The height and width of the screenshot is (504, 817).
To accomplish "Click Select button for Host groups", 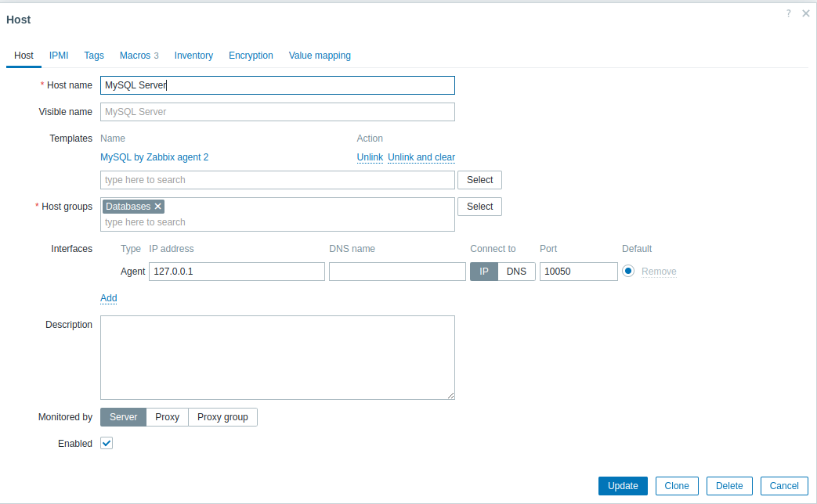I will (479, 207).
